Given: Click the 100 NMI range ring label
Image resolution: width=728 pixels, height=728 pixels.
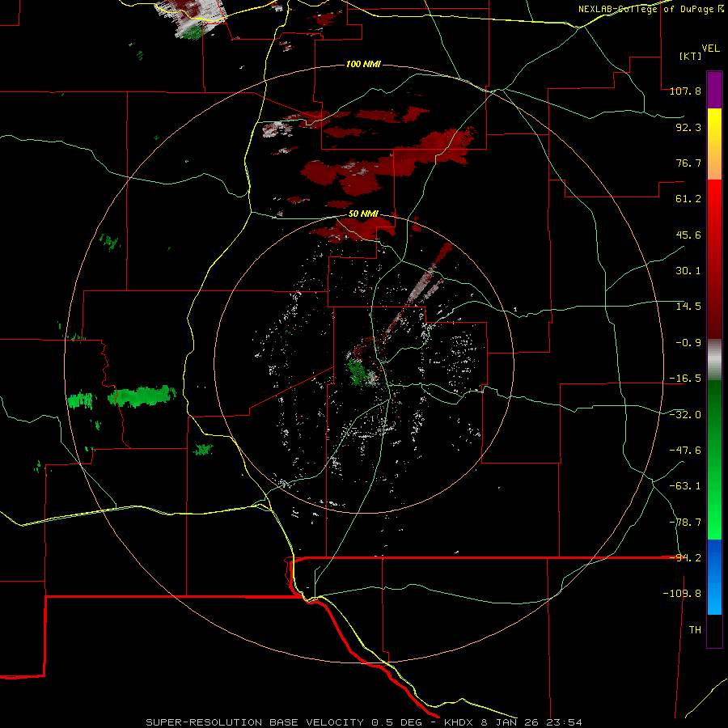Looking at the screenshot, I should pos(363,64).
